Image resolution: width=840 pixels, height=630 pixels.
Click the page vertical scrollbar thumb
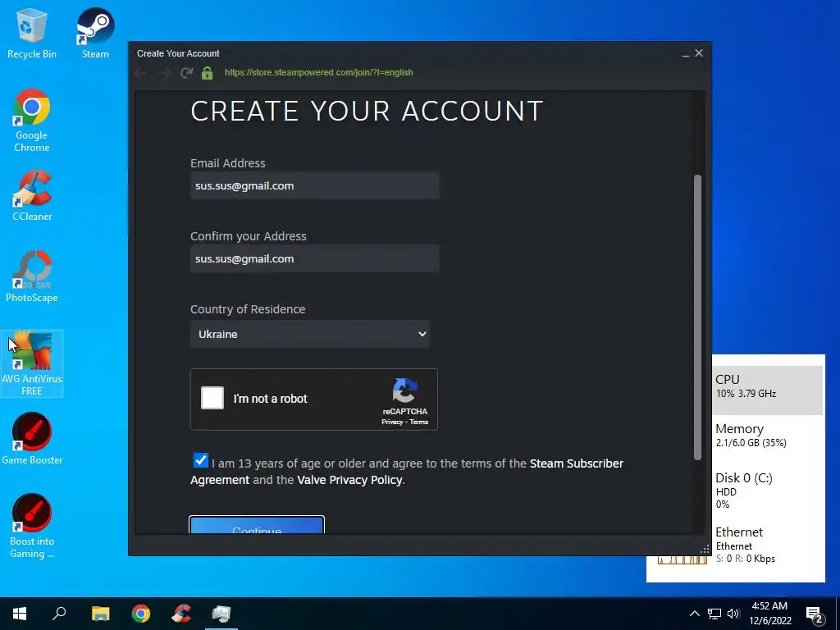697,317
